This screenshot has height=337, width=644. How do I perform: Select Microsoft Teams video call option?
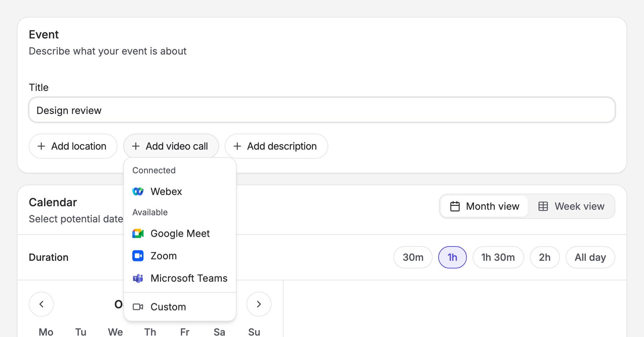[180, 278]
